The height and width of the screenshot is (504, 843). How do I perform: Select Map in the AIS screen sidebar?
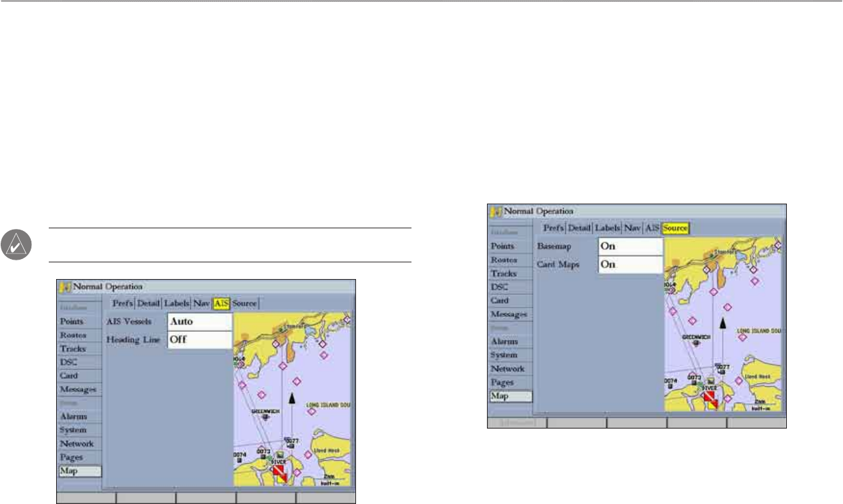79,471
